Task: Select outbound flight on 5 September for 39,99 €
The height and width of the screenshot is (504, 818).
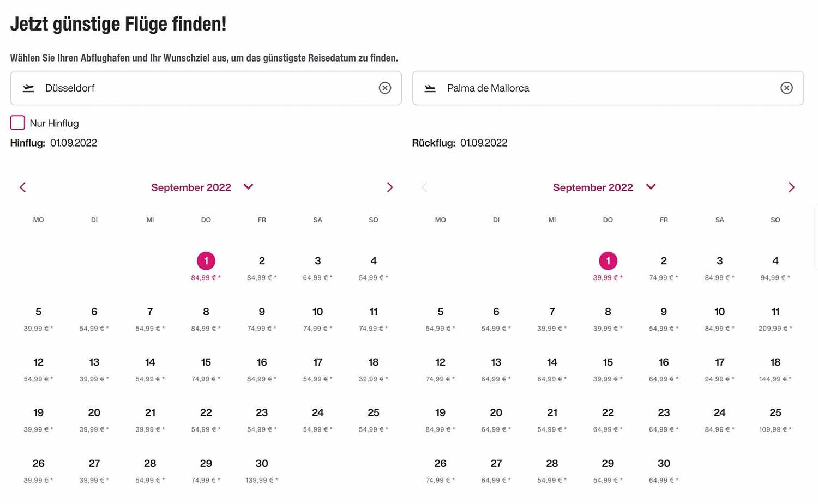Action: coord(38,319)
